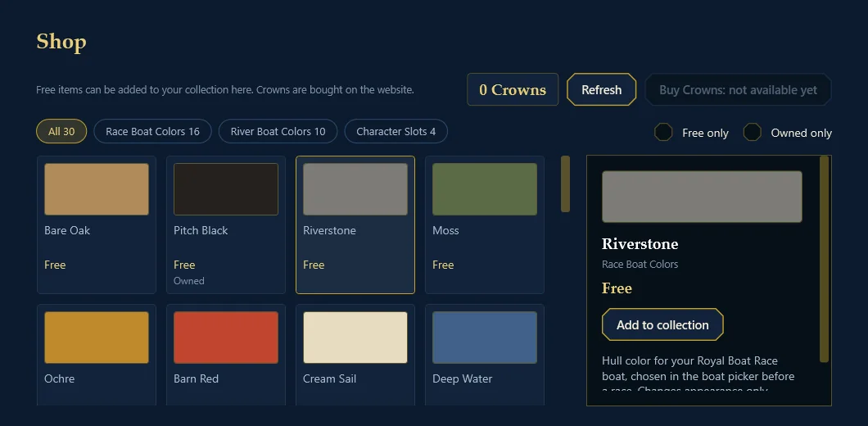
Task: Choose the Cream Sail swatch
Action: click(355, 338)
